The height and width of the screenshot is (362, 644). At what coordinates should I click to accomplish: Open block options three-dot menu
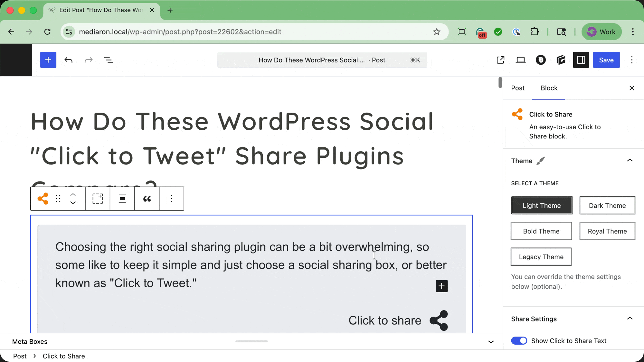(x=171, y=199)
